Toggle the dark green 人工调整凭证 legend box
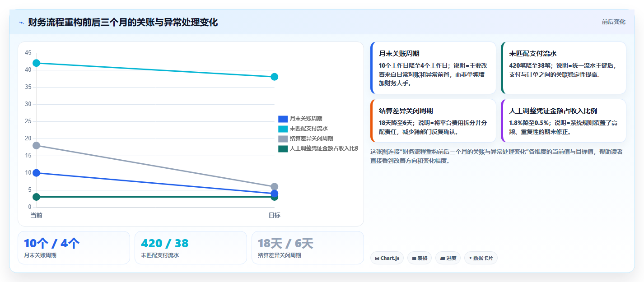 283,148
